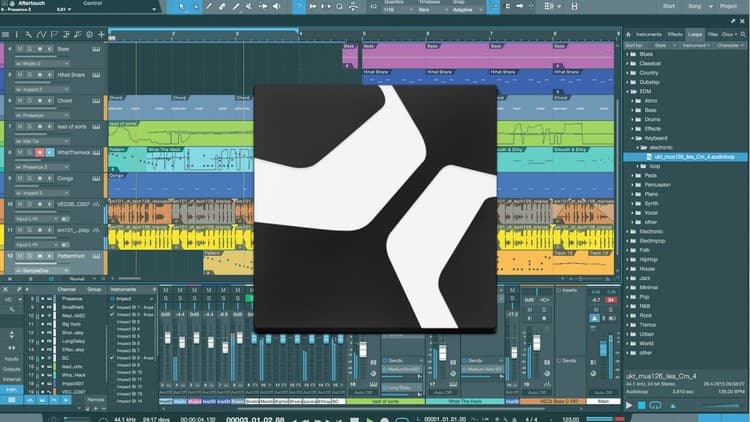
Task: Collapse the EDM folder
Action: tap(628, 91)
